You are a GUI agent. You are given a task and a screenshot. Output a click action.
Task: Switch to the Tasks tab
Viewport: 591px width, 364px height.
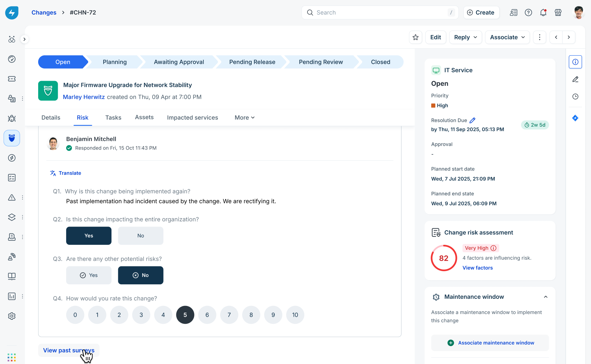coord(113,118)
